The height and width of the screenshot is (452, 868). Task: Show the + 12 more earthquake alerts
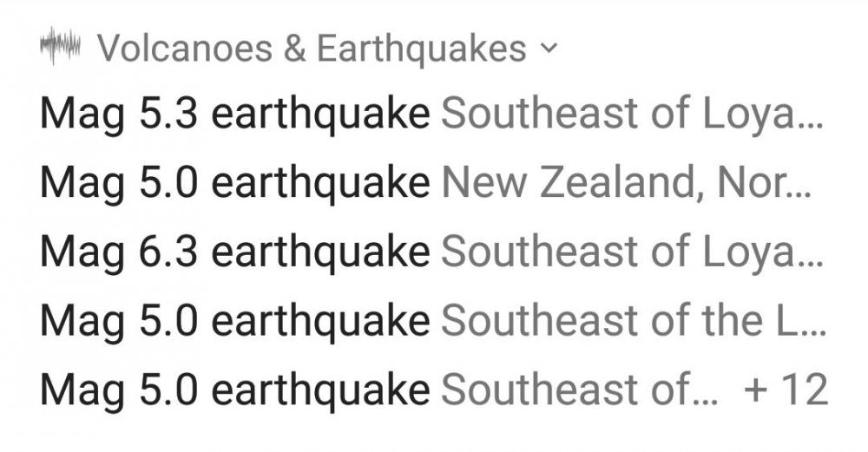(786, 390)
